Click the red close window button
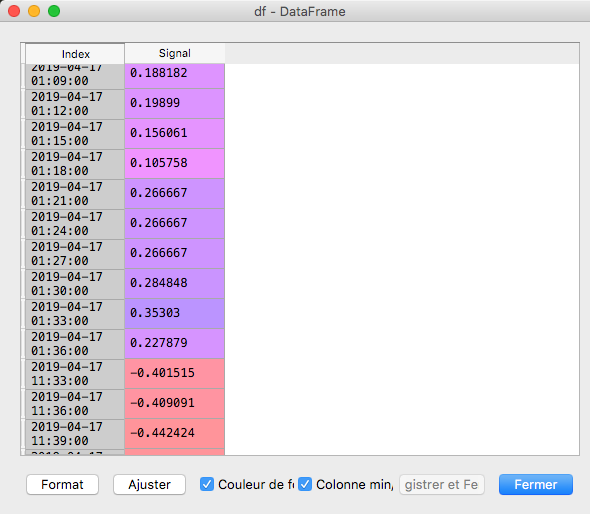590x514 pixels. point(14,11)
